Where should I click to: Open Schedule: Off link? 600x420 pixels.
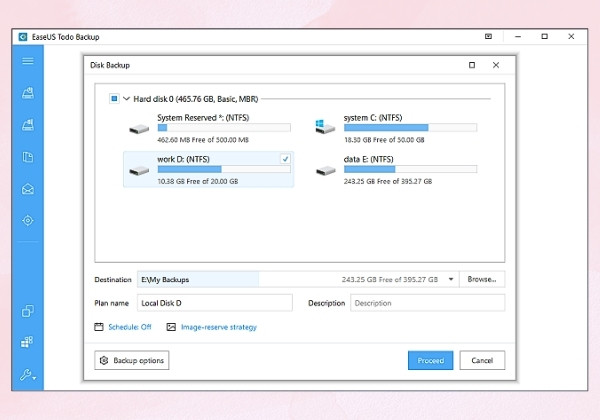click(x=130, y=327)
